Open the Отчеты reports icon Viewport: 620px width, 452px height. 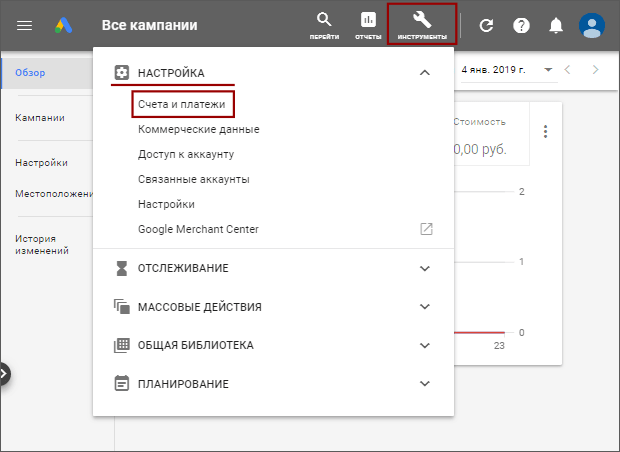tap(368, 25)
